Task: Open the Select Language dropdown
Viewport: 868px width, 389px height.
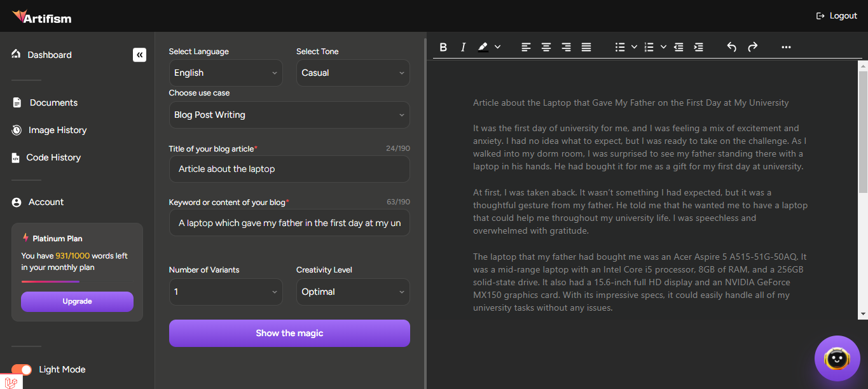Action: [226, 73]
